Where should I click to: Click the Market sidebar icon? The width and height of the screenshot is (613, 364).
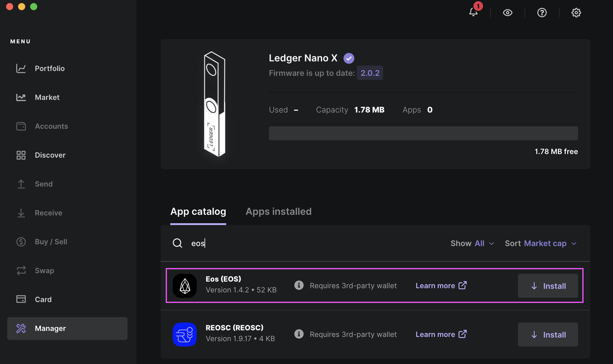click(21, 97)
